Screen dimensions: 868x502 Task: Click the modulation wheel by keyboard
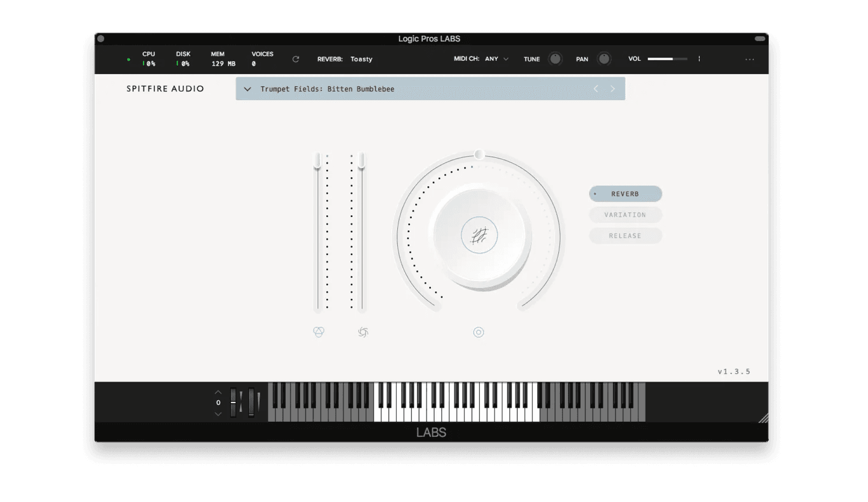[251, 403]
